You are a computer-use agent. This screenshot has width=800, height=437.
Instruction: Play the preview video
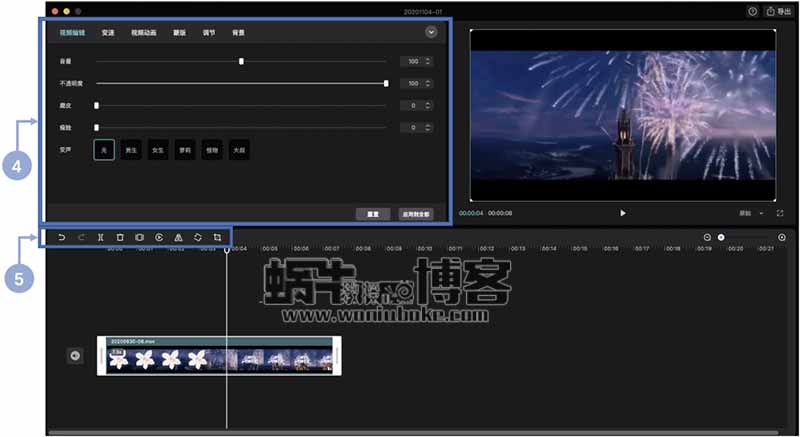622,213
